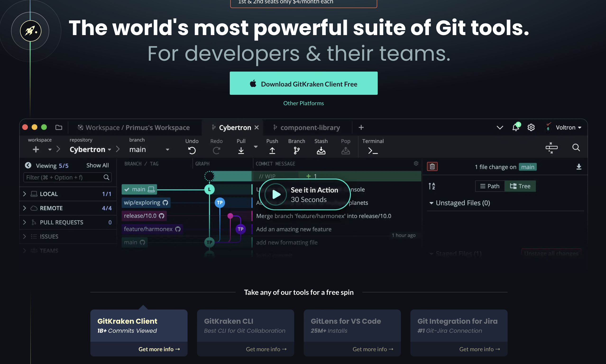Select the checked main local branch label

(x=139, y=189)
